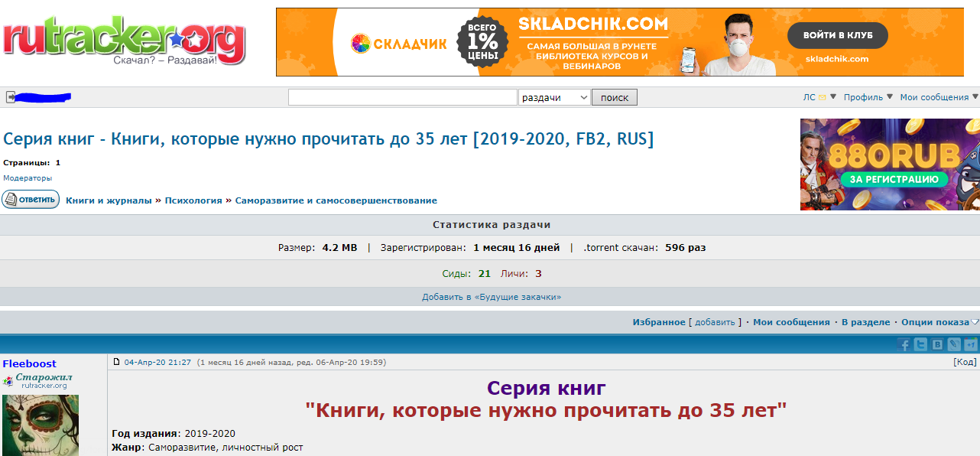The image size is (980, 456).
Task: Open the ЛС envelope messages icon
Action: (823, 97)
